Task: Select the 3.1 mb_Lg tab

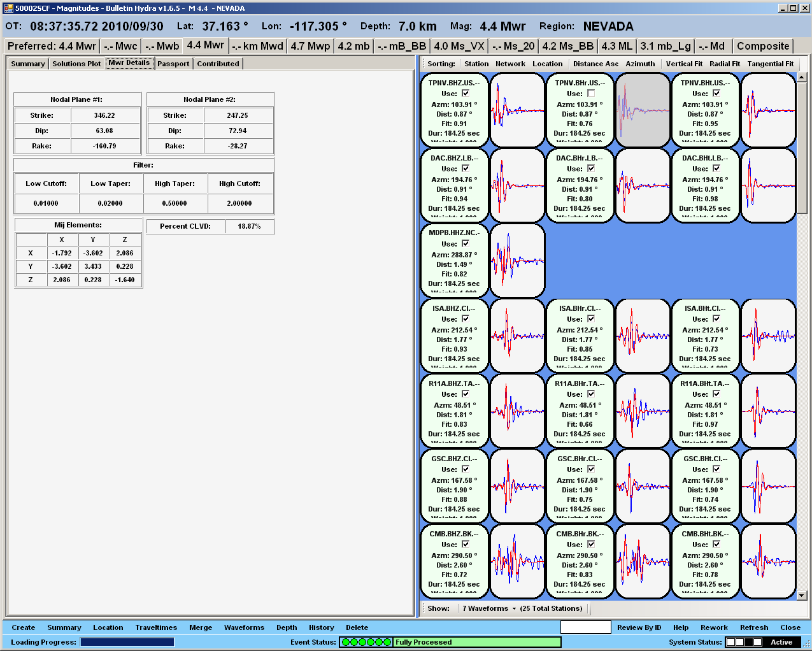Action: pos(666,46)
